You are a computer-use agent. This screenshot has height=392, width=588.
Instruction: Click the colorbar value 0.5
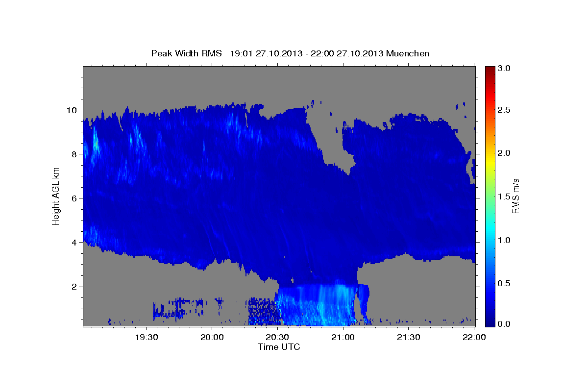504,283
